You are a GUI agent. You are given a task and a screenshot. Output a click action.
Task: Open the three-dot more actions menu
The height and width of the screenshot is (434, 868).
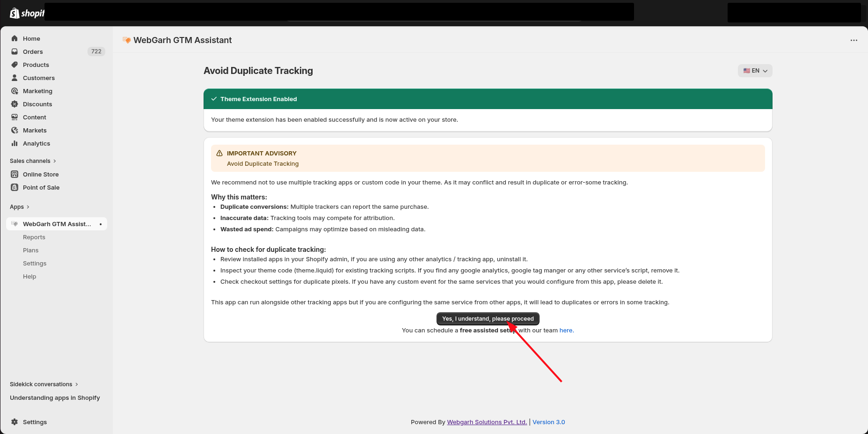coord(854,40)
